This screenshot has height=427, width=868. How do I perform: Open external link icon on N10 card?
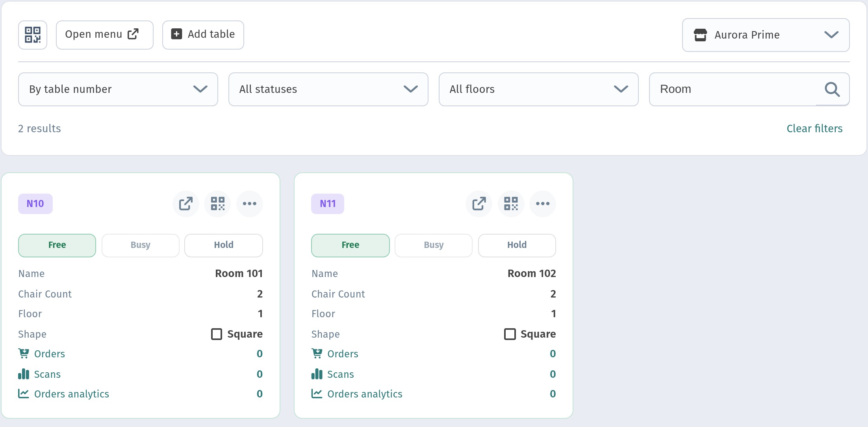(185, 204)
